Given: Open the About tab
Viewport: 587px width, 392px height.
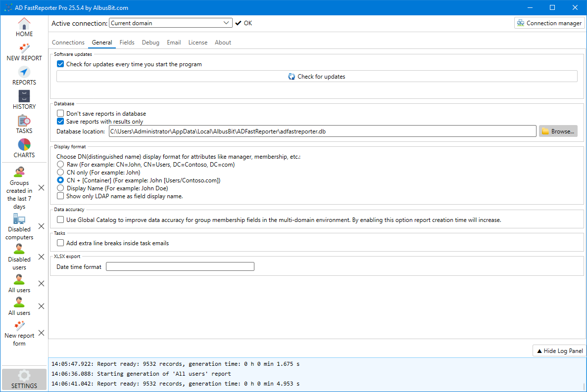Looking at the screenshot, I should coord(223,43).
